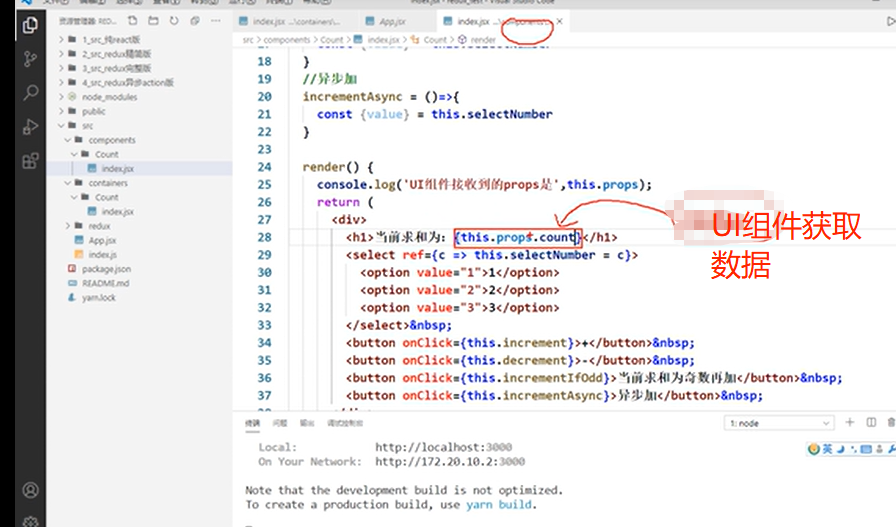Click 'index.jsx' in the breadcrumb path

point(383,39)
